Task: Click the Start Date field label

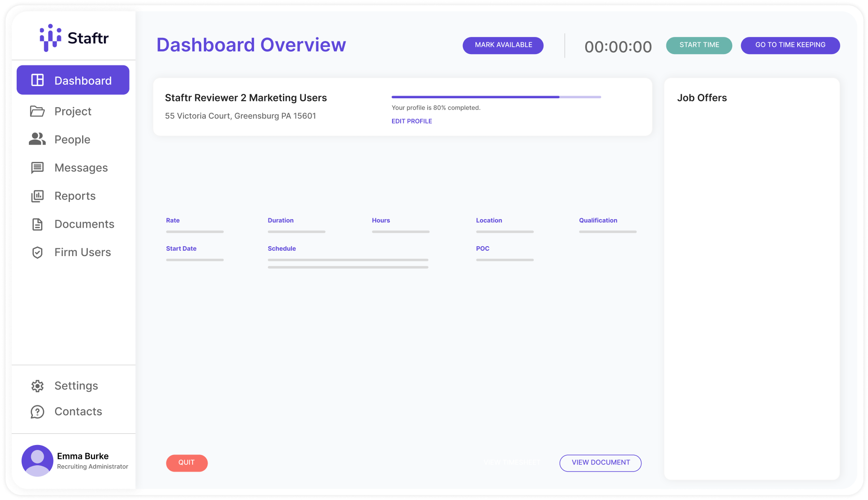Action: [x=181, y=248]
